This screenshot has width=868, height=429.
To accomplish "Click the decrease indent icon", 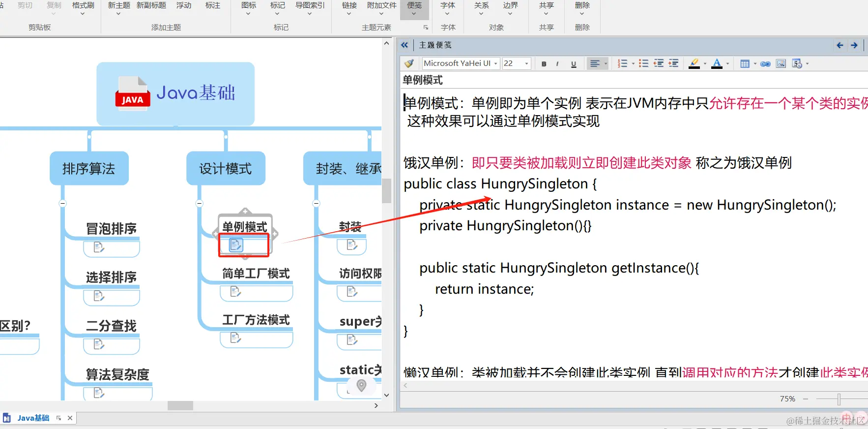I will pos(659,63).
